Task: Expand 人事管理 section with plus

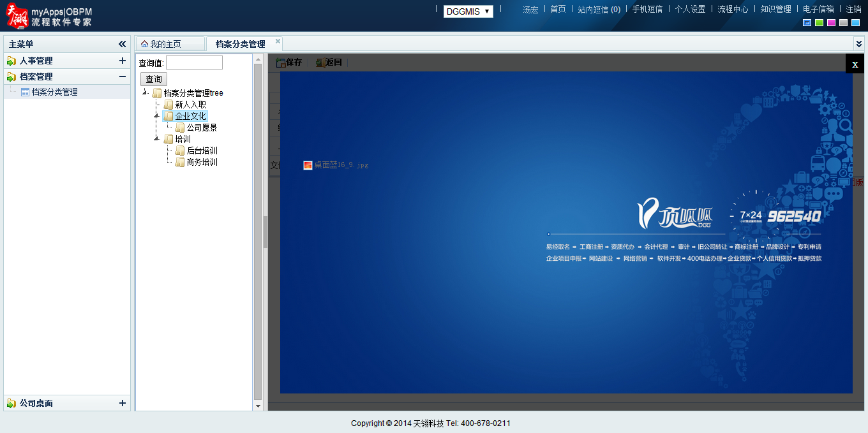Action: pos(122,61)
